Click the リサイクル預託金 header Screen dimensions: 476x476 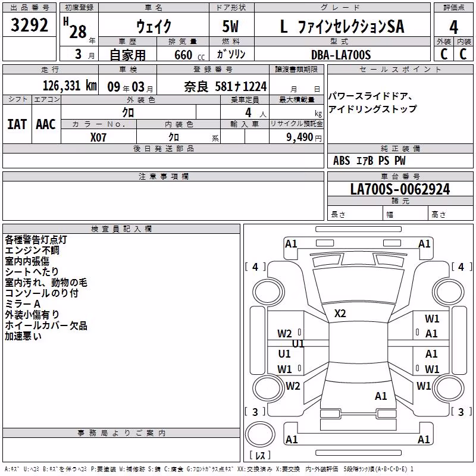pyautogui.click(x=296, y=124)
